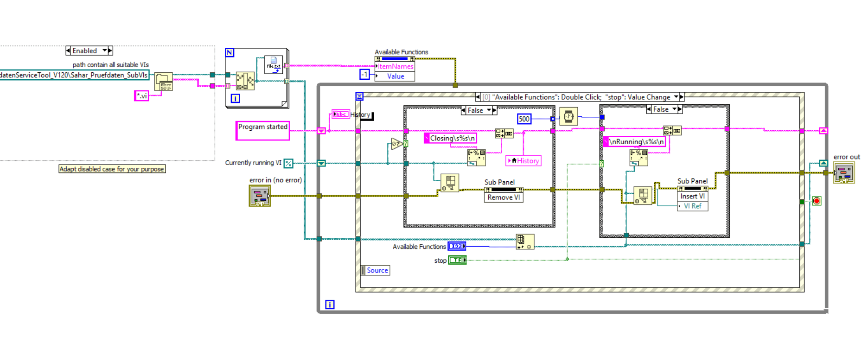
Task: Select the Insert VI invoke node method
Action: pyautogui.click(x=692, y=196)
